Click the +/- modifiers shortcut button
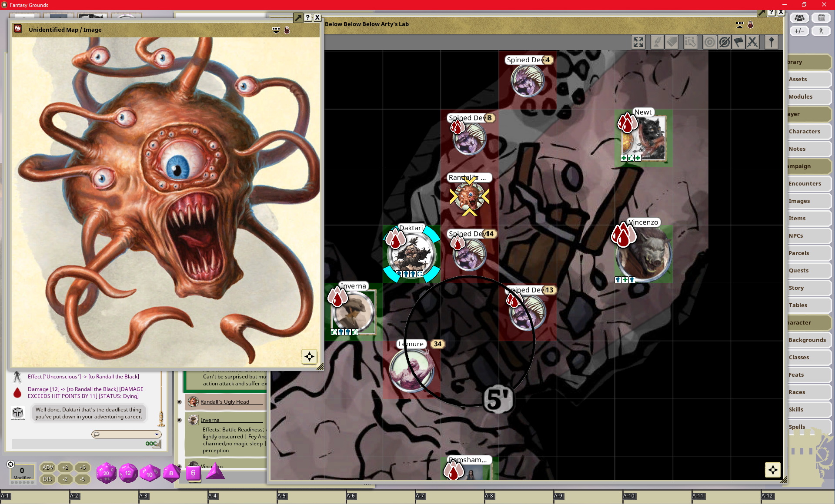 [799, 31]
